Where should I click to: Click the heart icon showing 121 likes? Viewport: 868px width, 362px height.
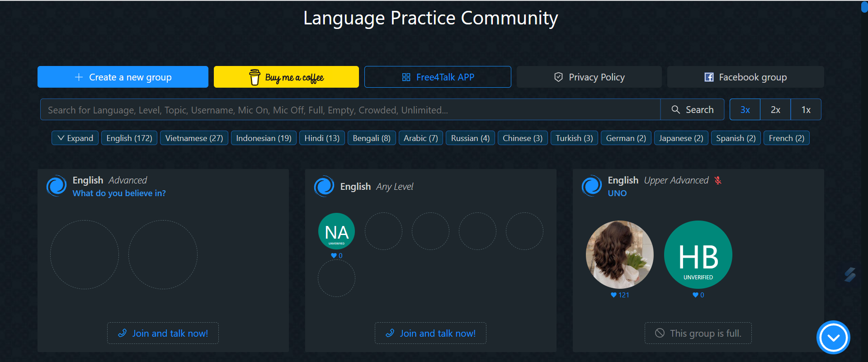coord(613,295)
